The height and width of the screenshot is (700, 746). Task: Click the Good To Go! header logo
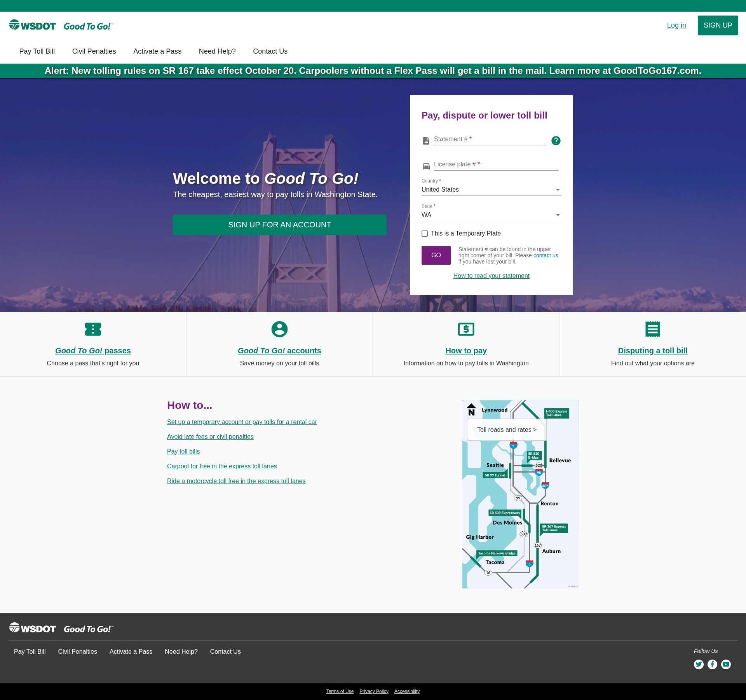click(88, 26)
